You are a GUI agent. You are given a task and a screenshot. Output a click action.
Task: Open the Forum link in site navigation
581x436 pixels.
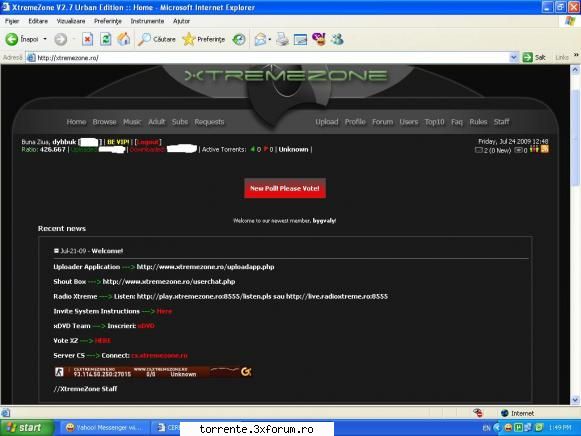(x=382, y=122)
